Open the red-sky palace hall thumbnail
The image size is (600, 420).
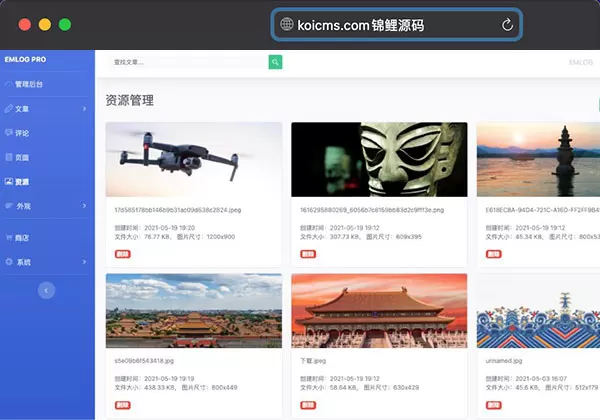pyautogui.click(x=379, y=311)
